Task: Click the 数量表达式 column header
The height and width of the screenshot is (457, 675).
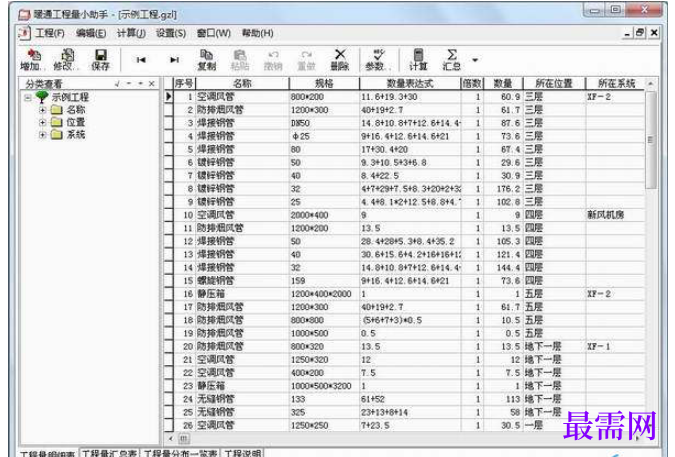Action: coord(410,83)
